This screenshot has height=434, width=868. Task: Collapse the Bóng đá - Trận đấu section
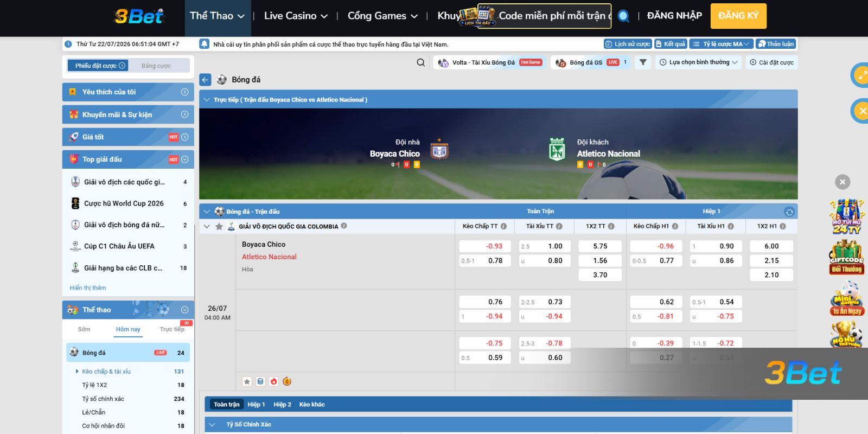(207, 212)
